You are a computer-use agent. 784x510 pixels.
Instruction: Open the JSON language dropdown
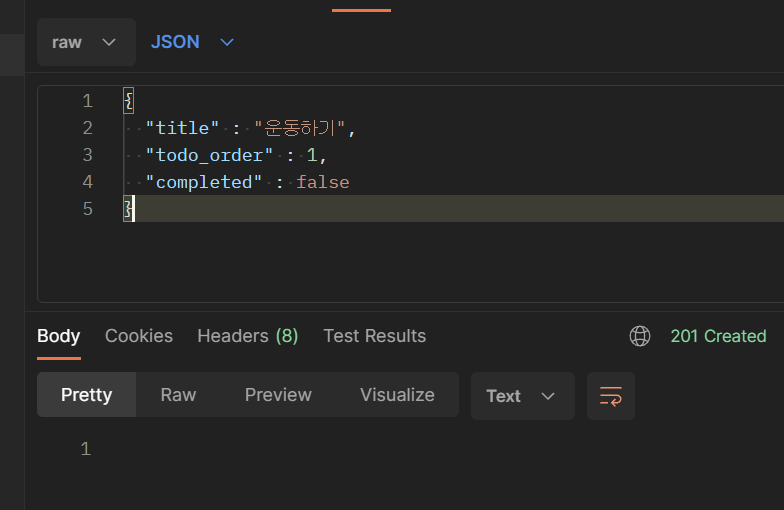click(x=192, y=42)
